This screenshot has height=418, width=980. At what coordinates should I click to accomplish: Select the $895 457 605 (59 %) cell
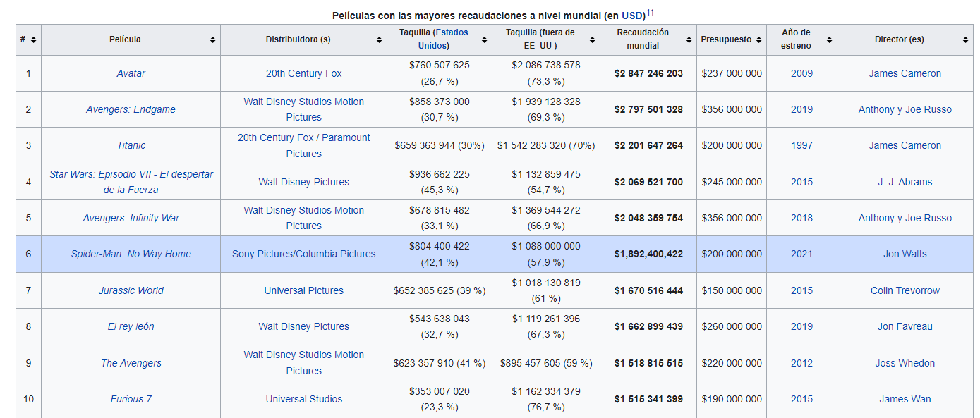coord(546,363)
